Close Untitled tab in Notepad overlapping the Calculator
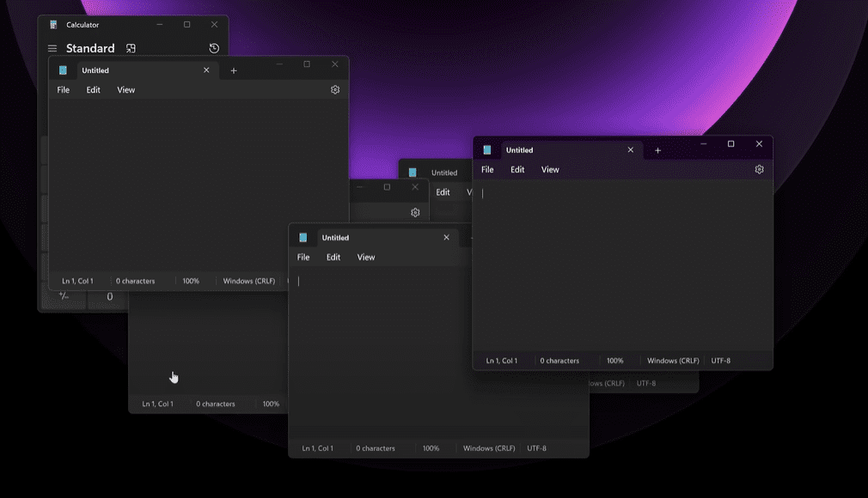Image resolution: width=868 pixels, height=498 pixels. (x=206, y=70)
